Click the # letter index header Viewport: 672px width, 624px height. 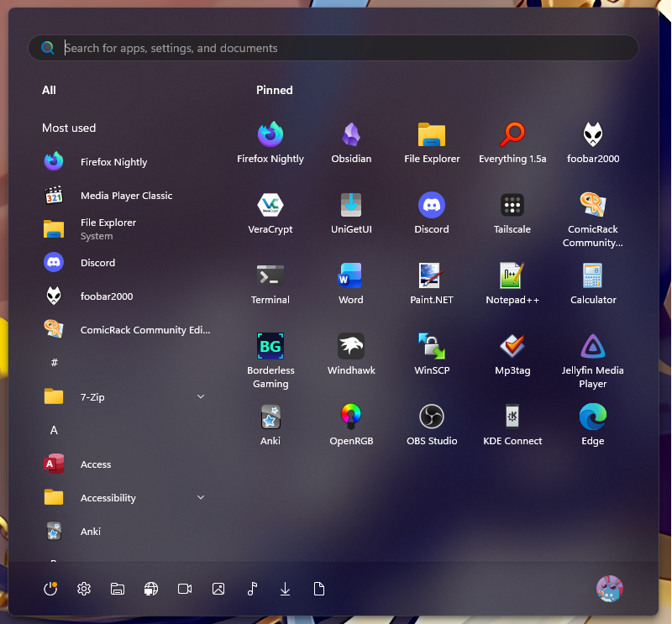[x=54, y=363]
